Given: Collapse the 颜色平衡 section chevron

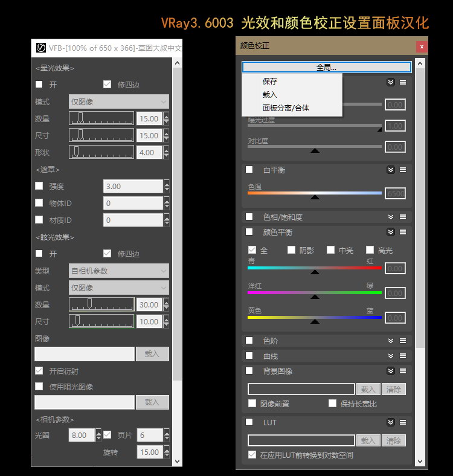Looking at the screenshot, I should pos(391,232).
